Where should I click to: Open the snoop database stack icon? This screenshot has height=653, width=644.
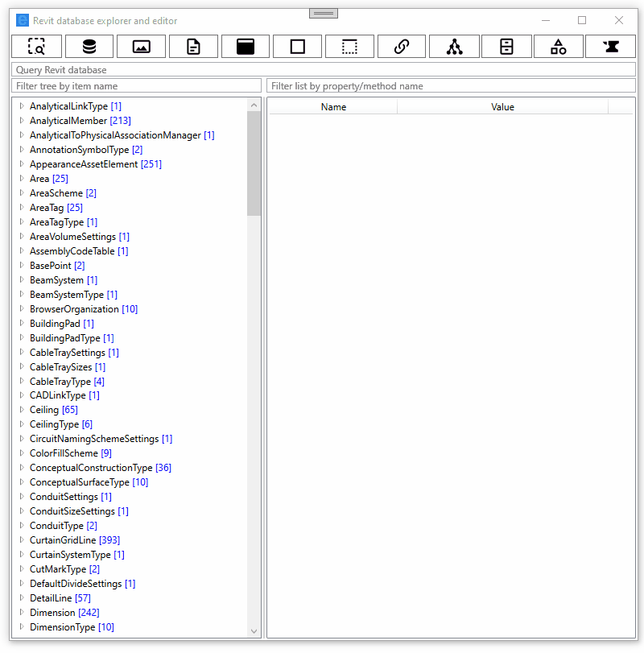[89, 47]
